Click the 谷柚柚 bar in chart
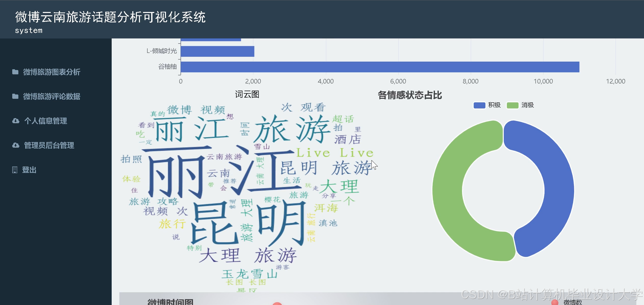This screenshot has height=305, width=644. (380, 67)
